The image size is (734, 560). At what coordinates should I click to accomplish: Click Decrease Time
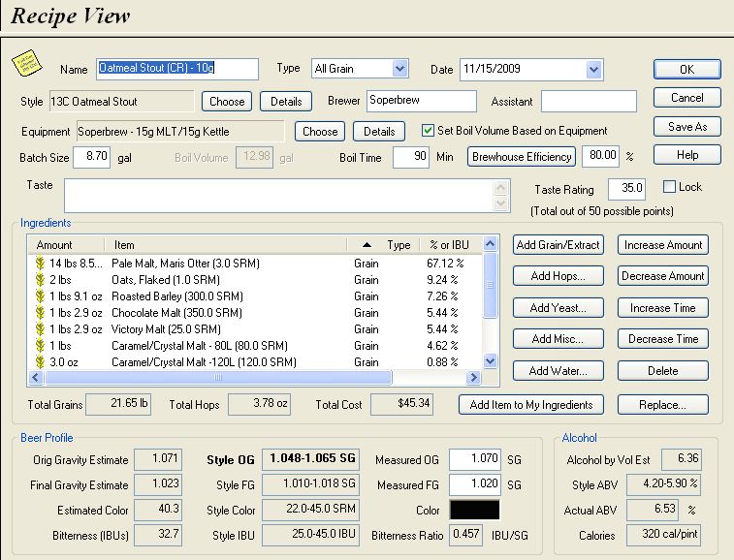[663, 339]
